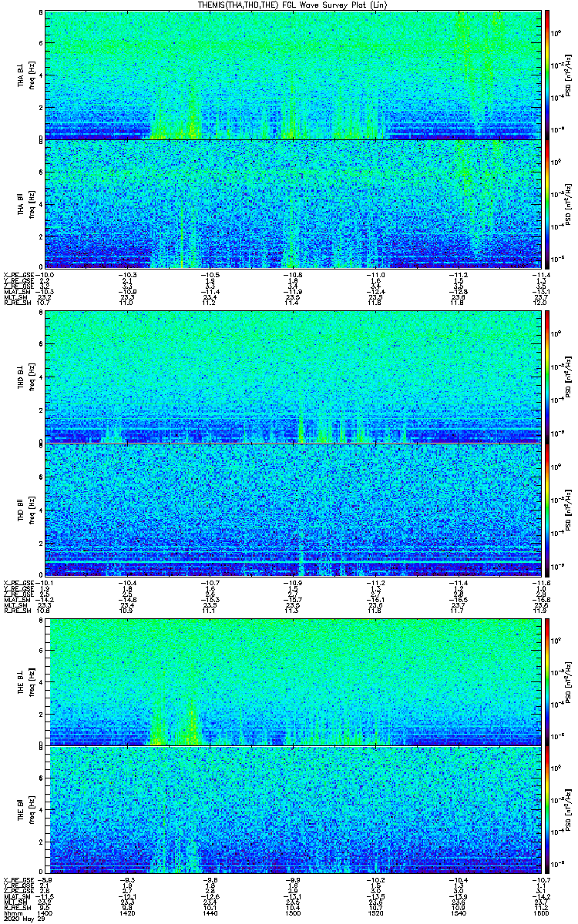Click the THA B⊥ spectrogram panel
The image size is (578, 924).
click(294, 75)
